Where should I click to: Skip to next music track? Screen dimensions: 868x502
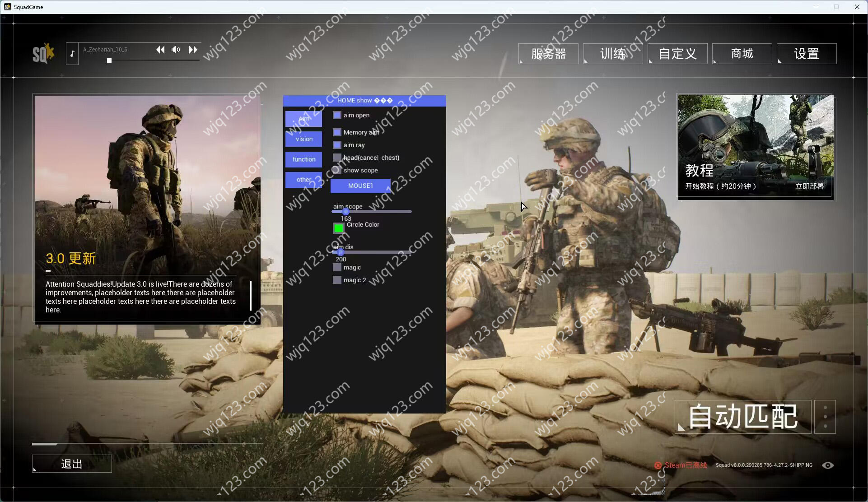(193, 50)
